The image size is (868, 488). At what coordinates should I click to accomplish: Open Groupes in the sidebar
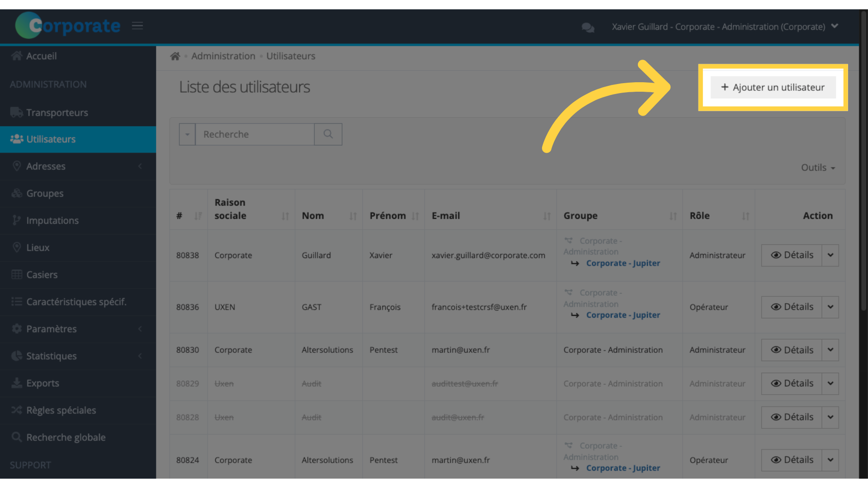pyautogui.click(x=45, y=193)
